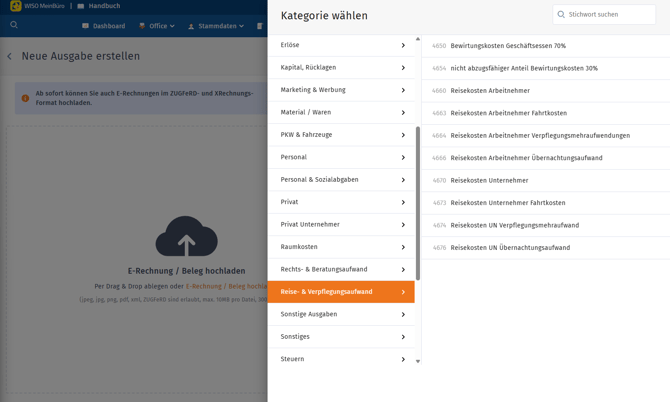The image size is (670, 402).
Task: Expand the Erlöse category
Action: pyautogui.click(x=341, y=45)
